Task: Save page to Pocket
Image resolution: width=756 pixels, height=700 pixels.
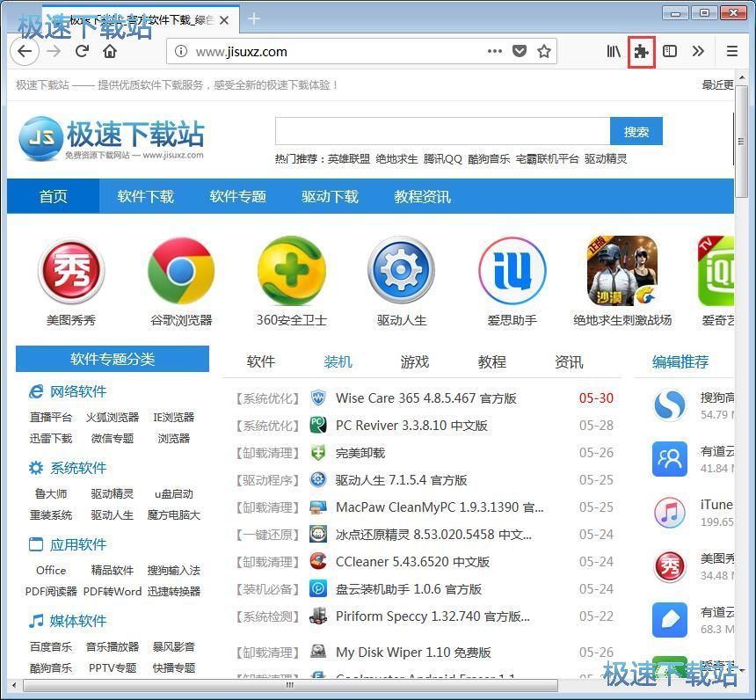Action: coord(520,51)
